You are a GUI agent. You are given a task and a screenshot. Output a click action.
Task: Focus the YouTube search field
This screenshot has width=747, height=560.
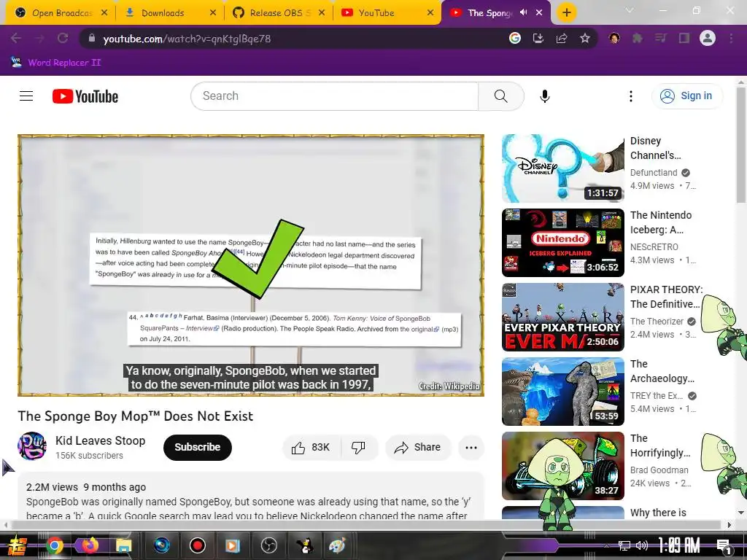[334, 96]
